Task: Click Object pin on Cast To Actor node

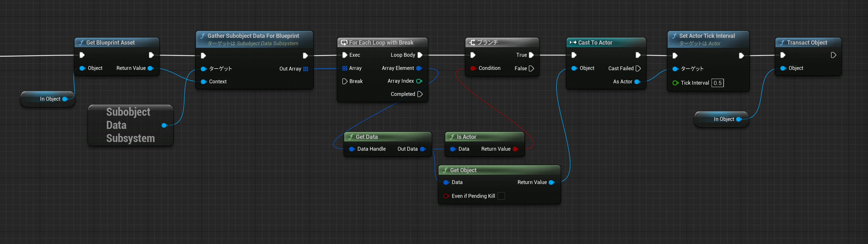Action: pyautogui.click(x=574, y=68)
